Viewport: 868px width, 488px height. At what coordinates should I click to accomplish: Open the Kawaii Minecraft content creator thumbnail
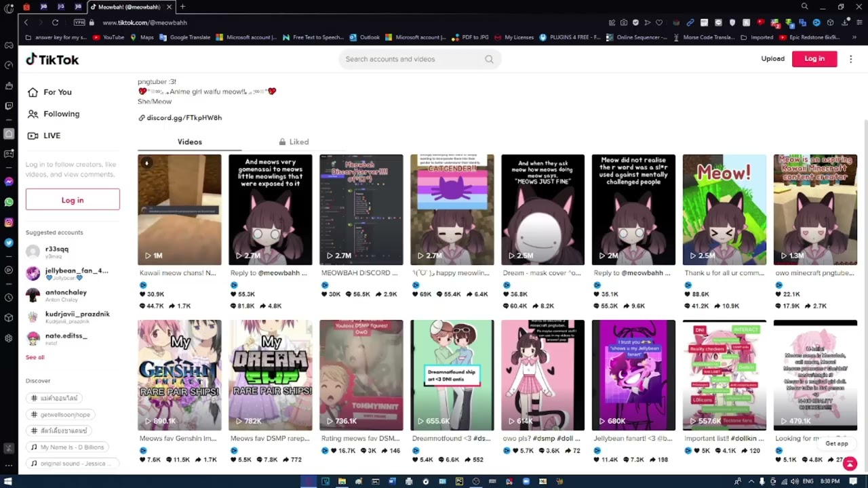pos(816,209)
